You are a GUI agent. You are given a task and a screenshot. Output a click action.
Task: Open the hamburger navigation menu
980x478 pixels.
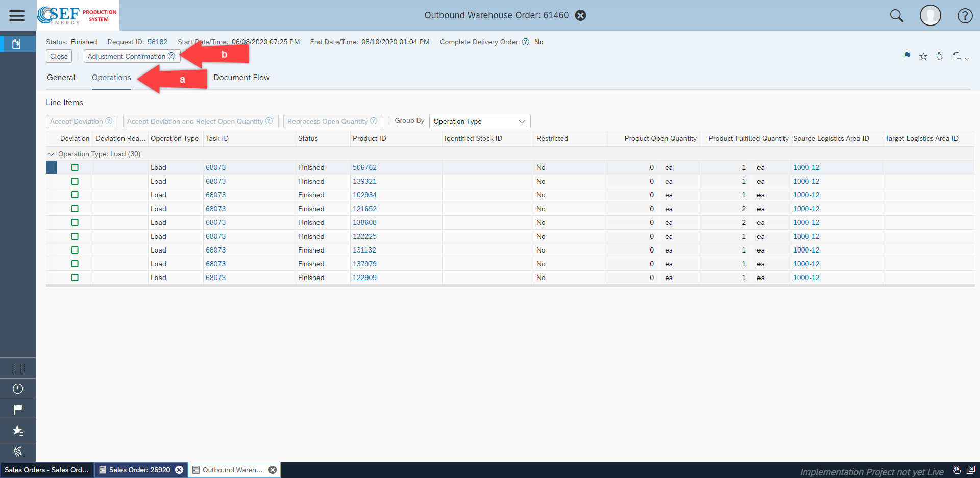[x=17, y=15]
